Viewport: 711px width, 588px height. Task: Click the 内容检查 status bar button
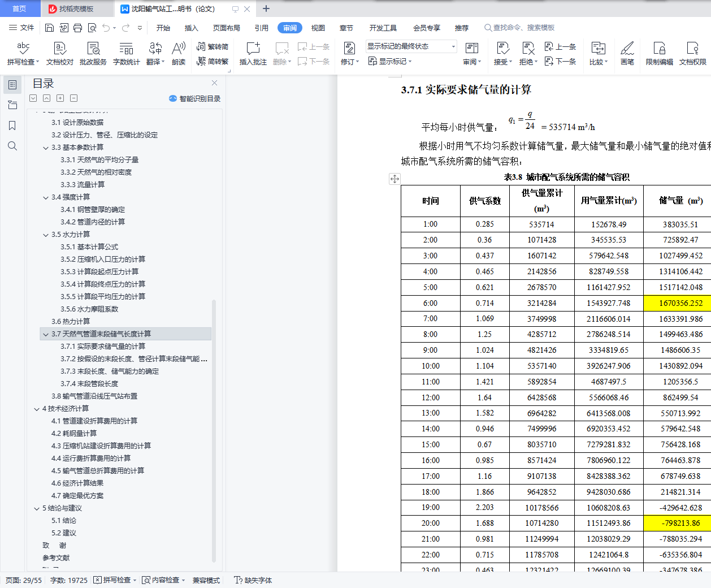point(163,580)
